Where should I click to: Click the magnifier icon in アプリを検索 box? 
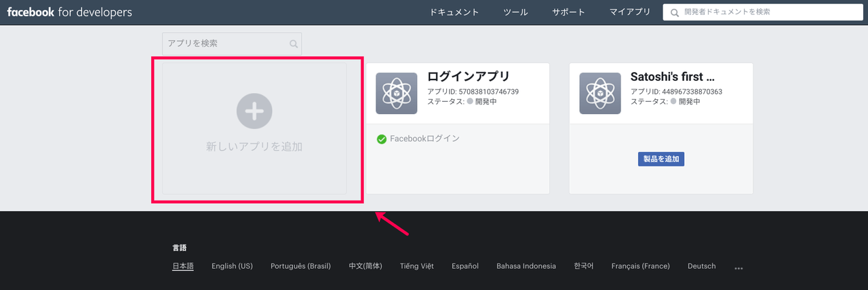coord(294,44)
